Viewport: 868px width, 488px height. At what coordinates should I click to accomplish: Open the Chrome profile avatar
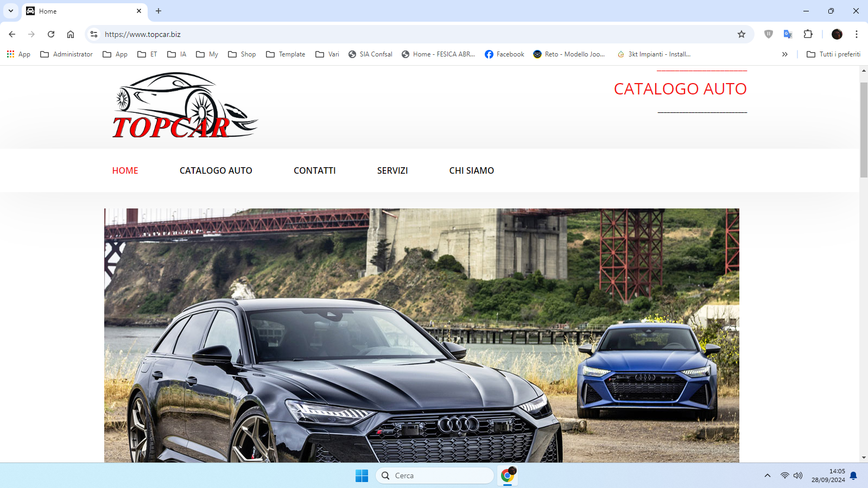click(837, 34)
